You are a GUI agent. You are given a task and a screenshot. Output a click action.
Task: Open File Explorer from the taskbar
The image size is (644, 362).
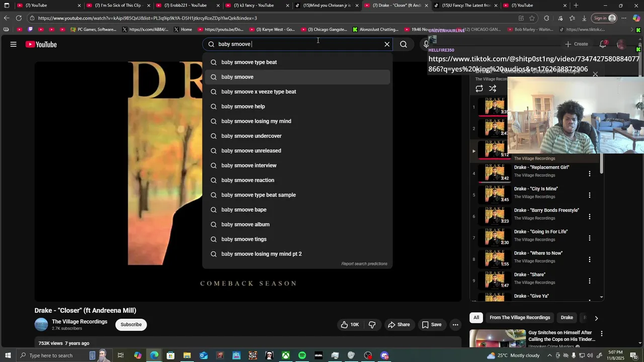[x=187, y=355]
